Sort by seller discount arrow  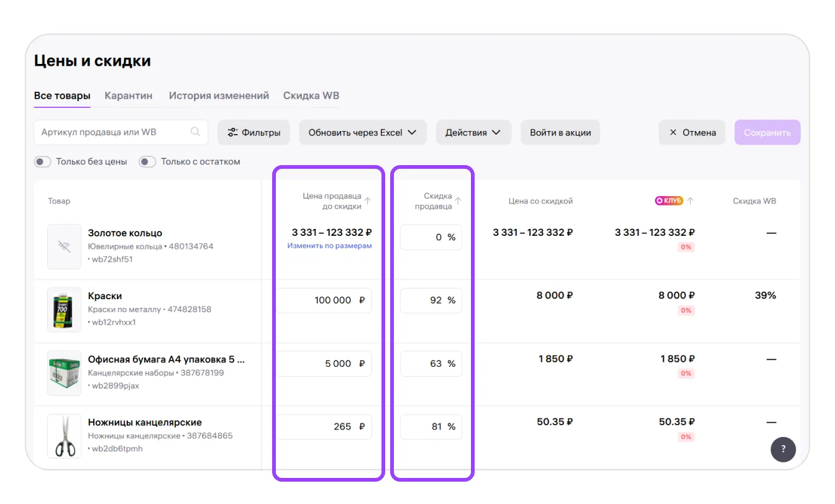coord(458,201)
